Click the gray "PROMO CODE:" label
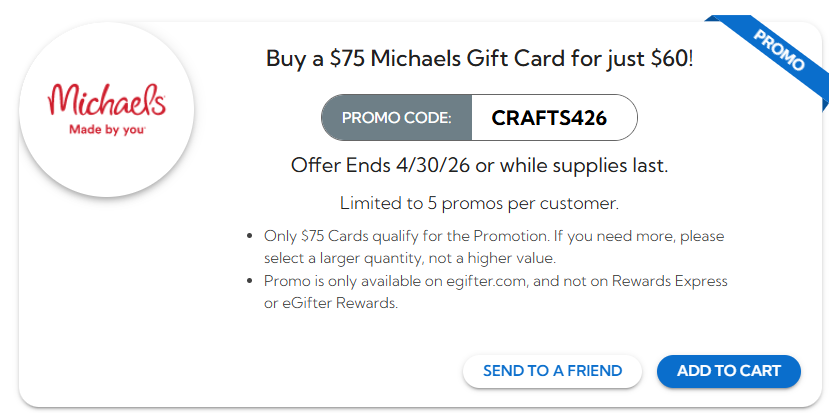 pyautogui.click(x=397, y=118)
